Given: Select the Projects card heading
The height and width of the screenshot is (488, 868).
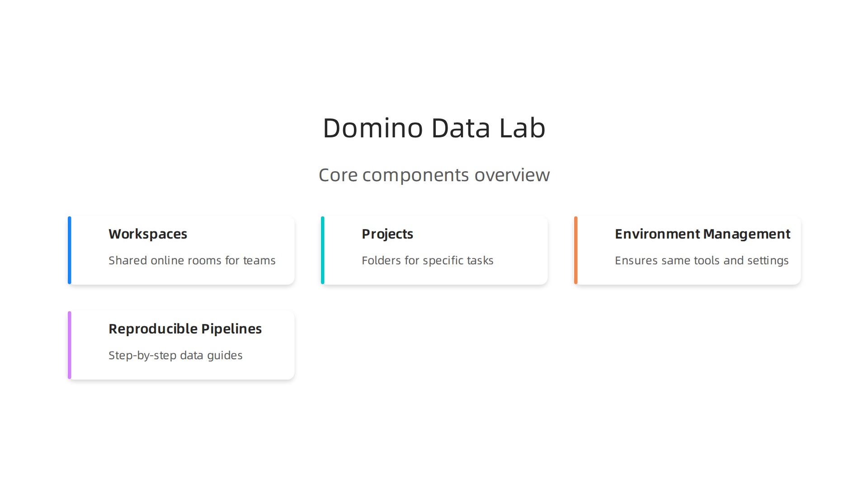Looking at the screenshot, I should [x=387, y=234].
